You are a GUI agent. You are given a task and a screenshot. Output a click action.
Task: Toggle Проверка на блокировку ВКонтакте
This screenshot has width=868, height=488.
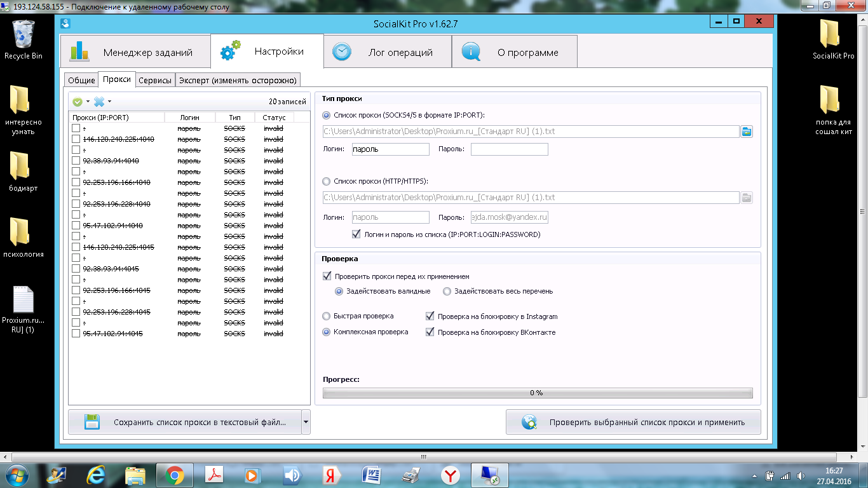tap(430, 332)
